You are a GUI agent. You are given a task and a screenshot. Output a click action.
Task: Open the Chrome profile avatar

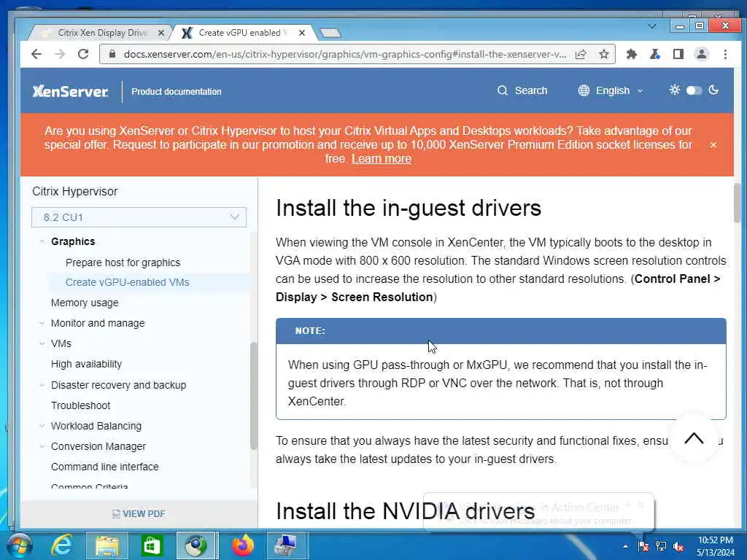point(702,54)
